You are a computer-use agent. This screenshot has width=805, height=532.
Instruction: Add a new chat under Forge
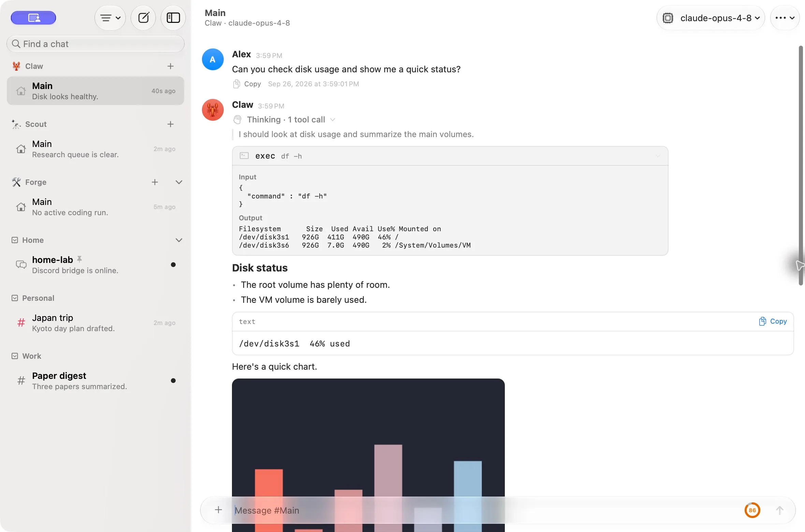155,182
